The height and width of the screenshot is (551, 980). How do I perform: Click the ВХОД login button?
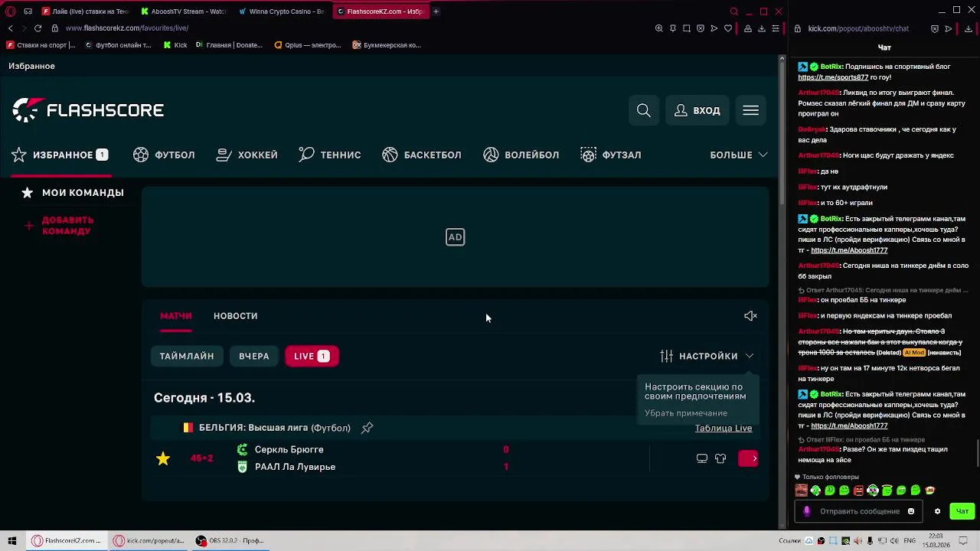697,111
